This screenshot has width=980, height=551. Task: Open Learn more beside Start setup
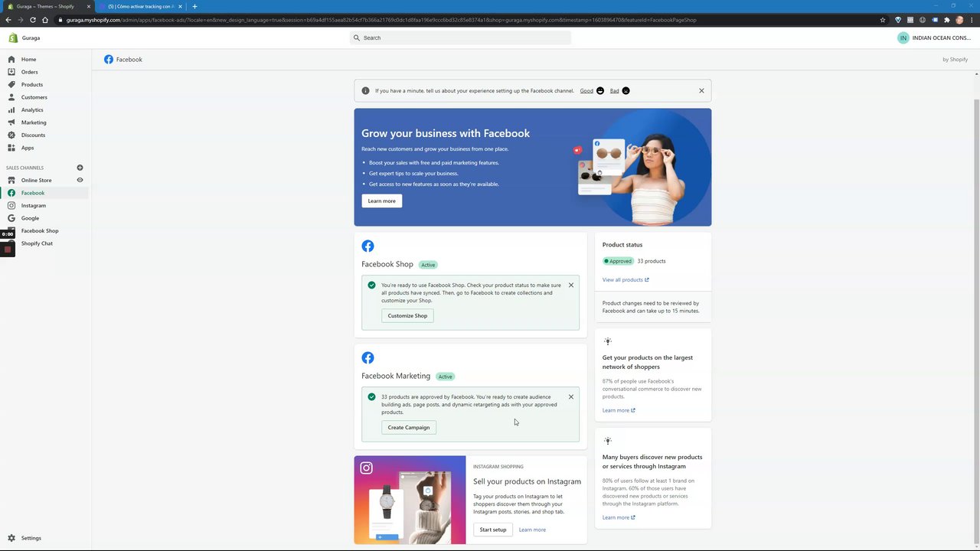(x=532, y=530)
